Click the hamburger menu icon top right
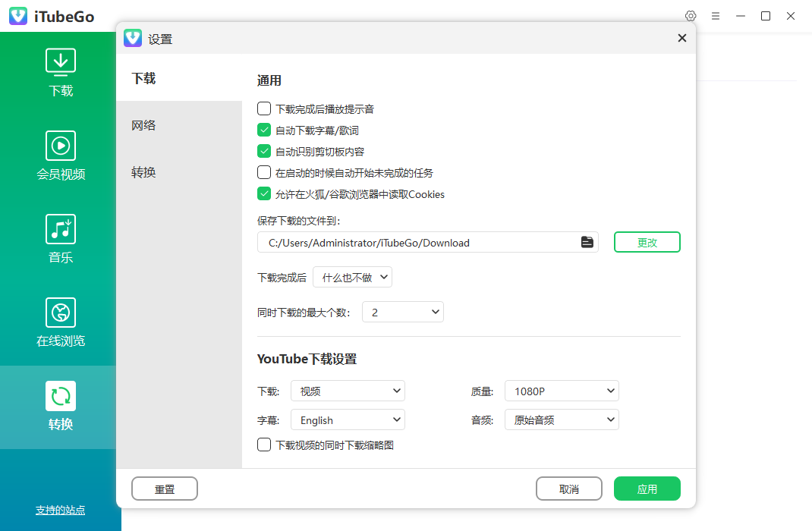812x531 pixels. coord(716,15)
